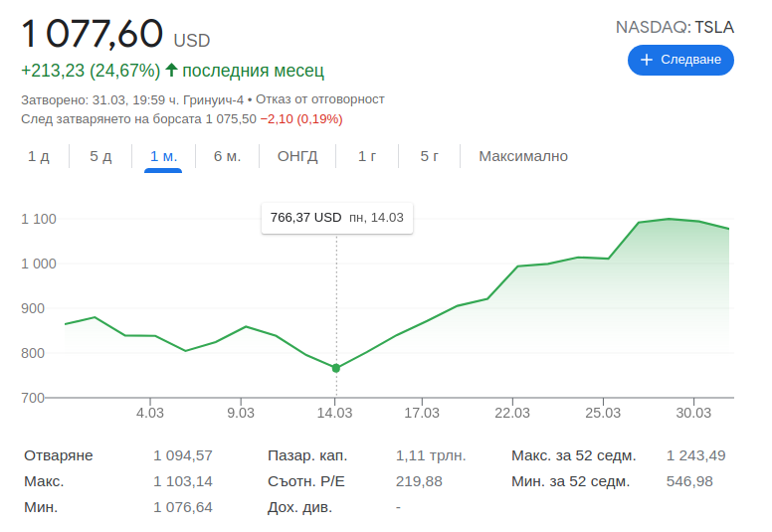
Task: Click the последния месец period text
Action: [x=253, y=71]
